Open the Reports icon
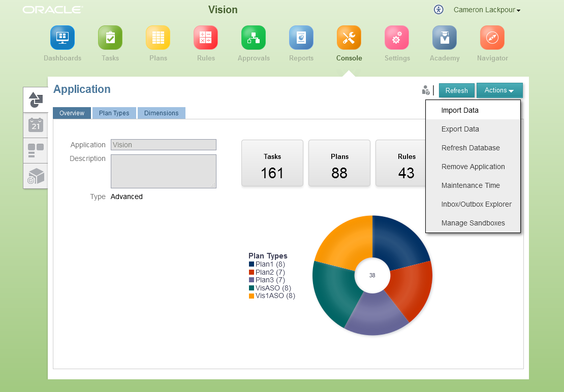Image resolution: width=564 pixels, height=392 pixels. 301,38
